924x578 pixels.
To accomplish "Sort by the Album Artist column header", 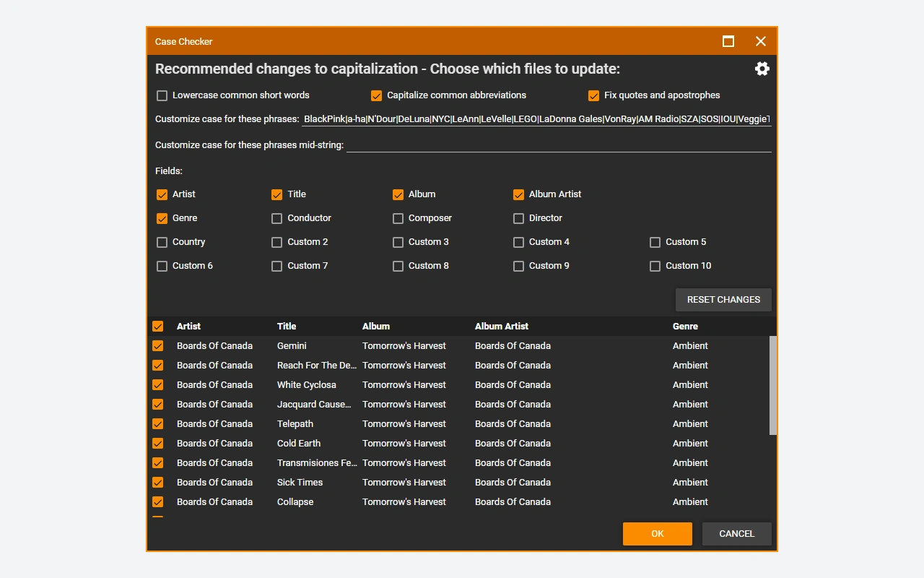I will pos(502,327).
